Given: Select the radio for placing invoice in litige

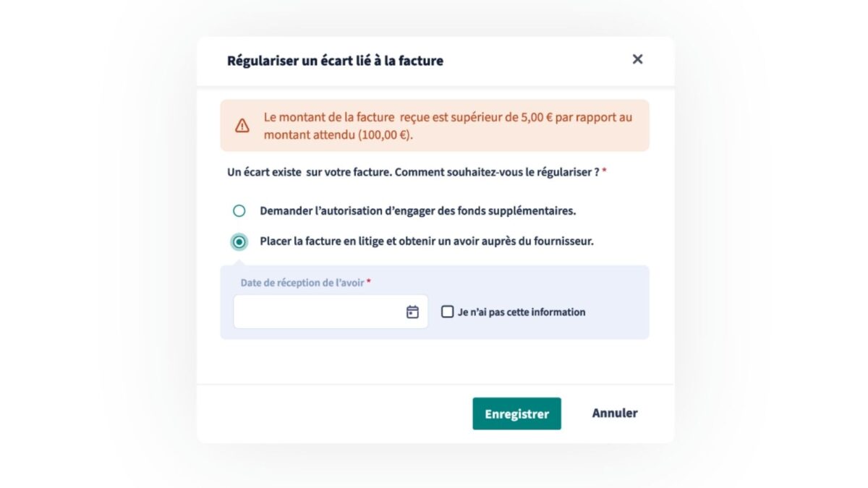Looking at the screenshot, I should 239,241.
